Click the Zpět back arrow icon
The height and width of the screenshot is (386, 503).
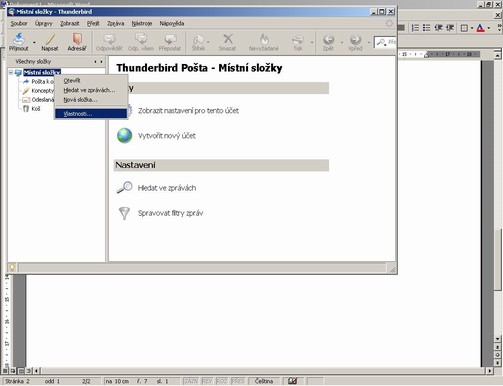click(328, 40)
